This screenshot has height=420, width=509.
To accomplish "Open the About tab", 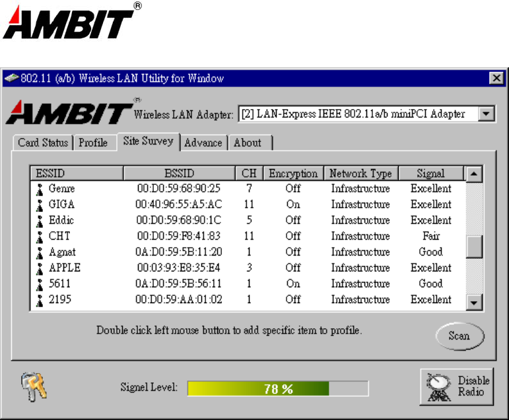I will [x=250, y=143].
